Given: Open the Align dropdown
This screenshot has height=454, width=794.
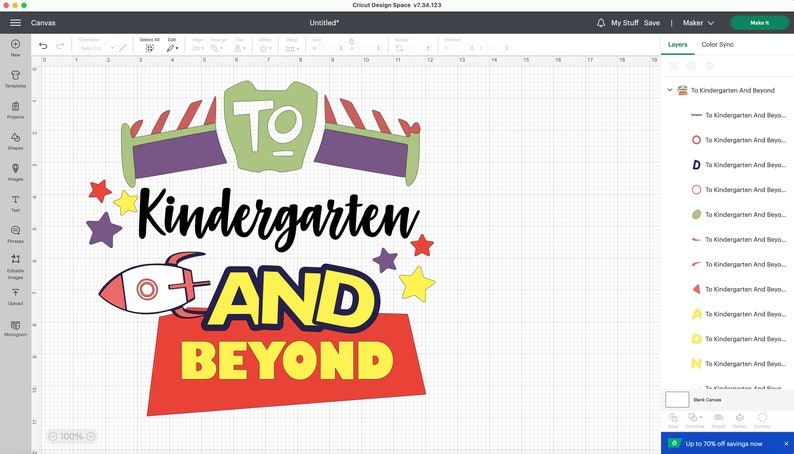Looking at the screenshot, I should (198, 48).
